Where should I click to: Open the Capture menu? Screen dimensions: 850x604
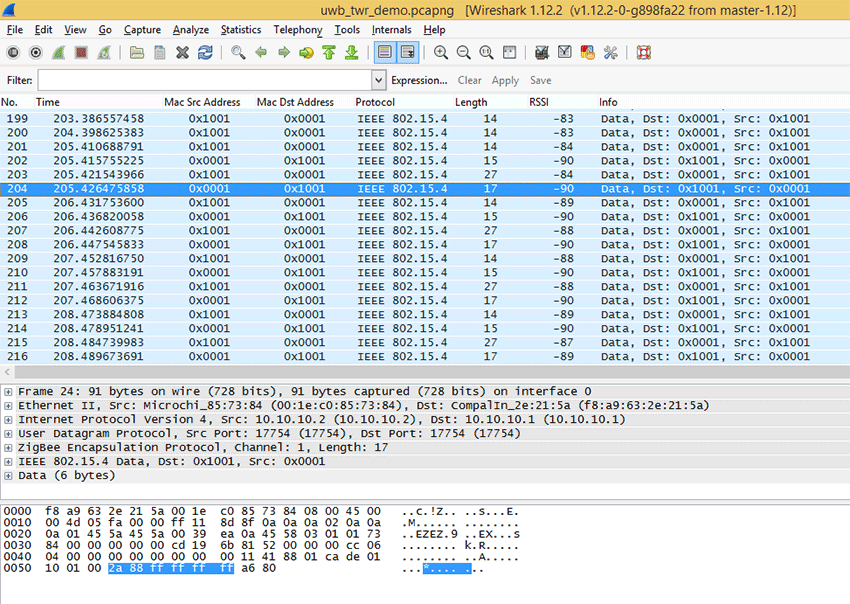142,30
